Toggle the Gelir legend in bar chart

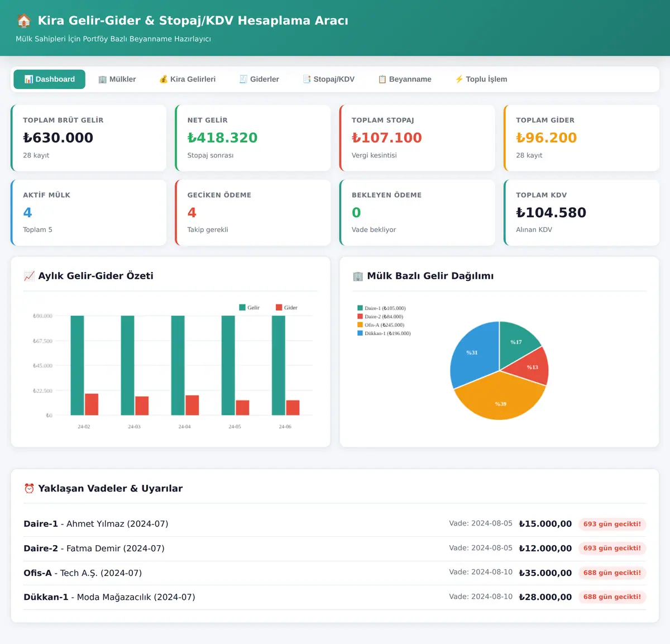point(249,308)
